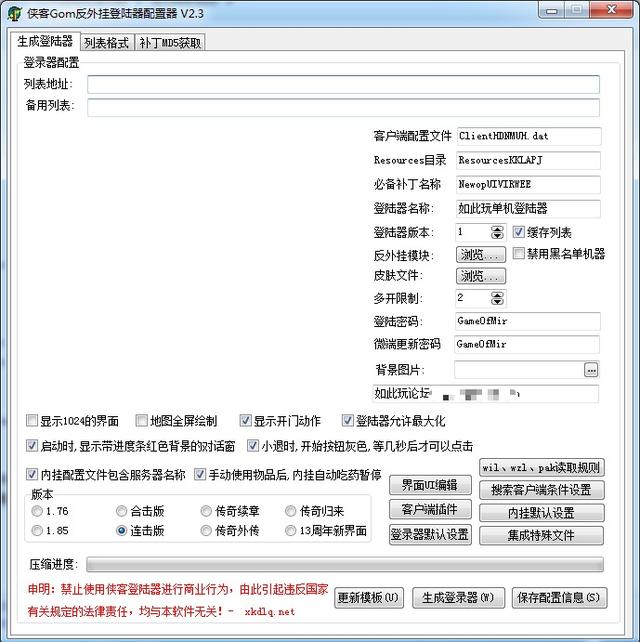
Task: Toggle 登陆器允许最大化 checkbox
Action: pos(347,420)
